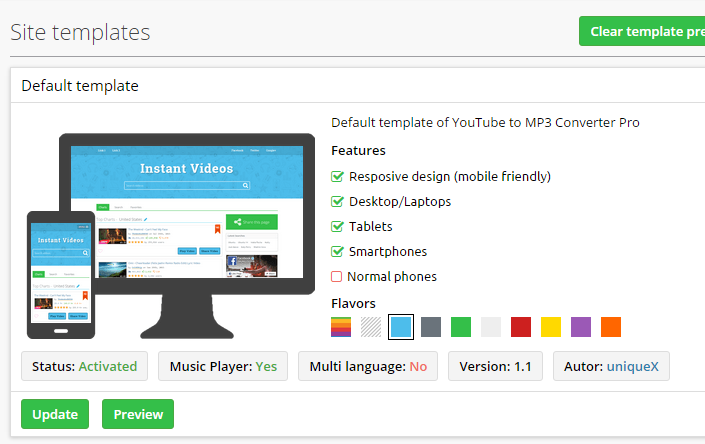The height and width of the screenshot is (444, 705).
Task: Click the Music Player: Yes badge
Action: (223, 366)
